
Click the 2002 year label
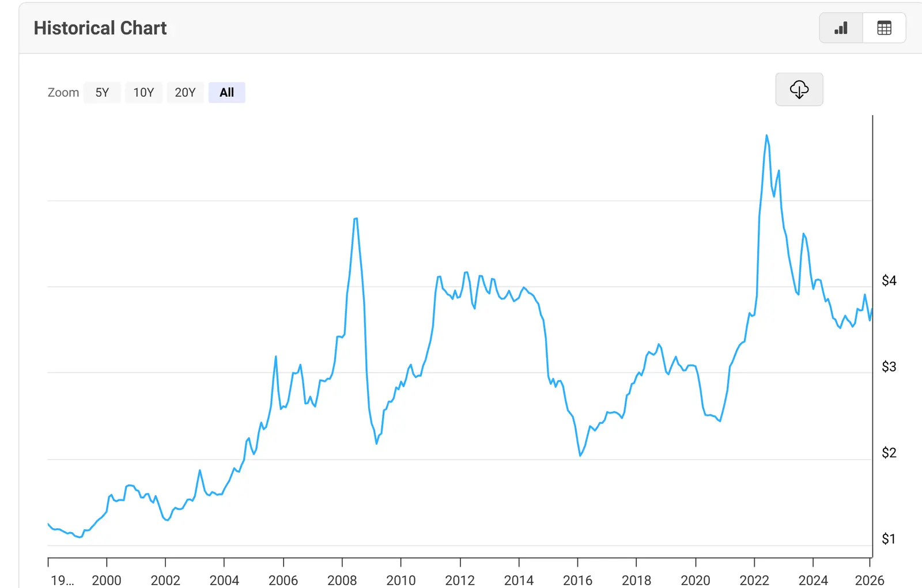[x=165, y=580]
